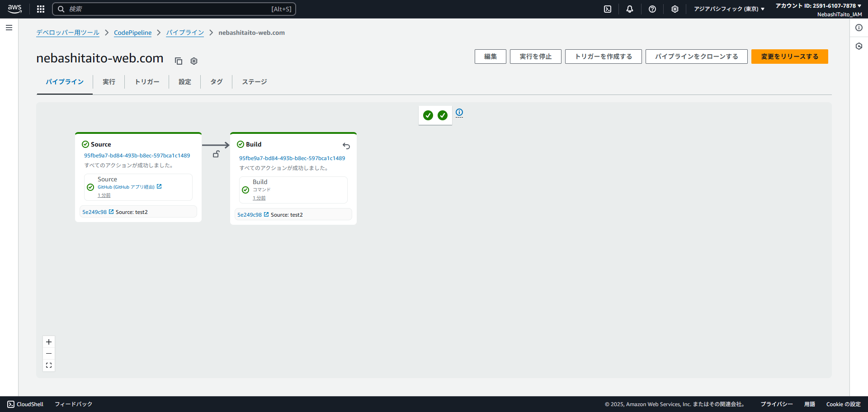Switch to the タグ tab

217,82
